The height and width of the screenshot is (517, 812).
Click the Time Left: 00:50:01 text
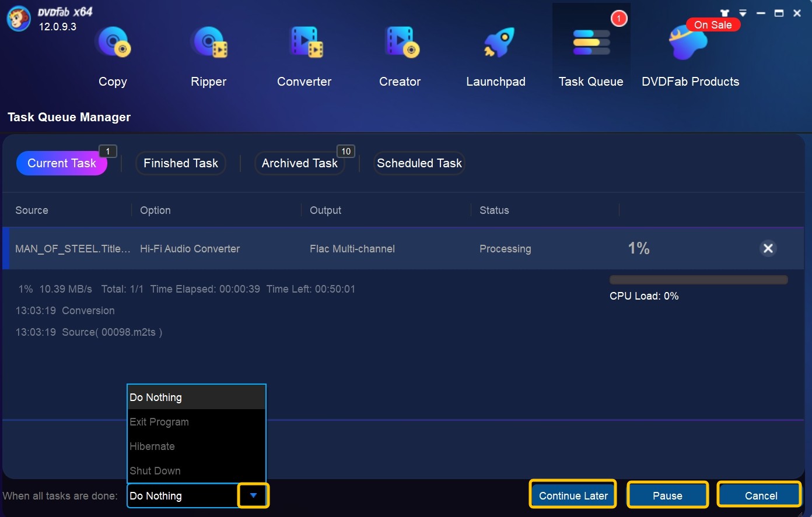[x=311, y=289]
